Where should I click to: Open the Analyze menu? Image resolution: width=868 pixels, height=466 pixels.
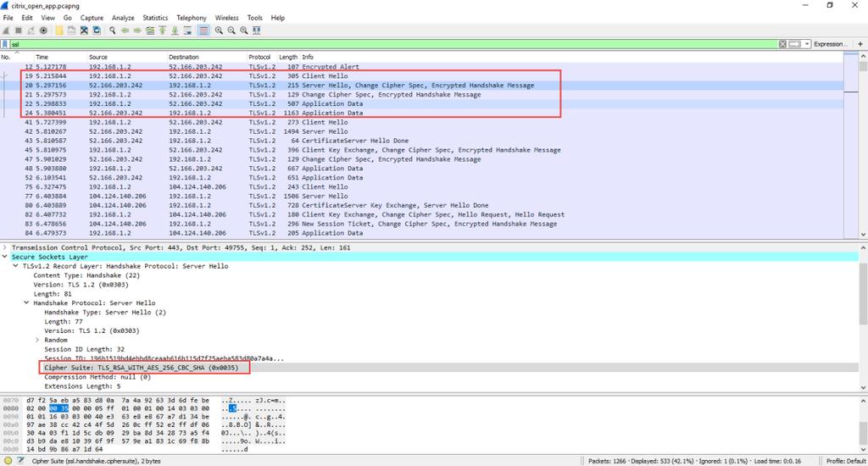click(x=123, y=18)
